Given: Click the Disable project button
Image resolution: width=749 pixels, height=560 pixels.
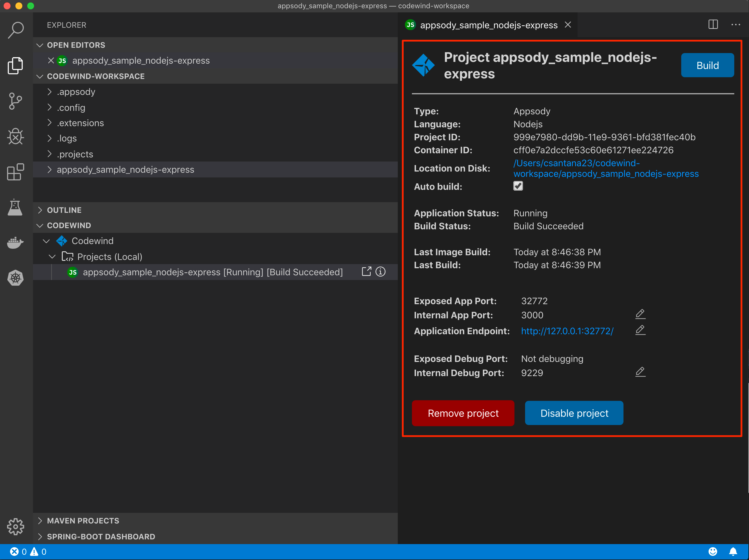Looking at the screenshot, I should (574, 413).
